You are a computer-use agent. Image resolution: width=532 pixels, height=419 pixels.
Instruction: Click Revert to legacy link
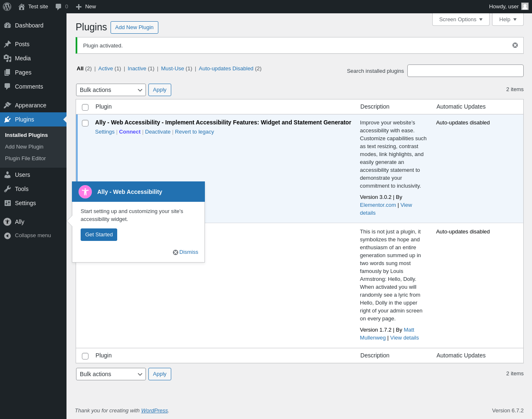(x=195, y=132)
